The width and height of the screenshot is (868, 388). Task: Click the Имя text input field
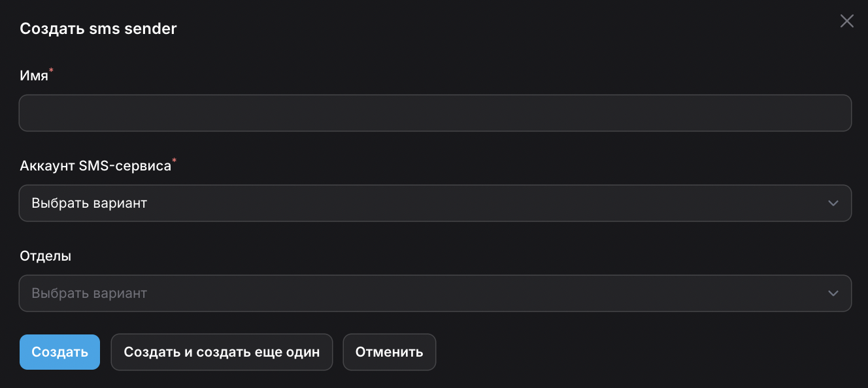(435, 113)
